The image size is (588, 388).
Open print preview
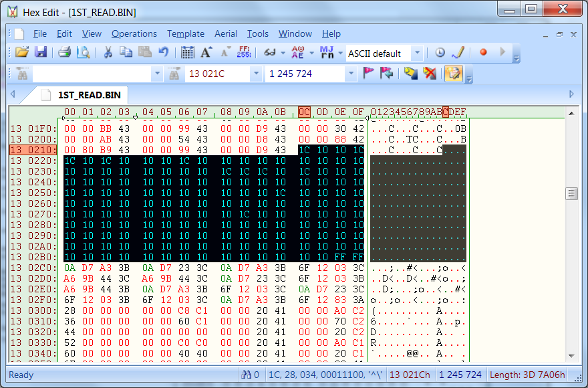pos(83,52)
